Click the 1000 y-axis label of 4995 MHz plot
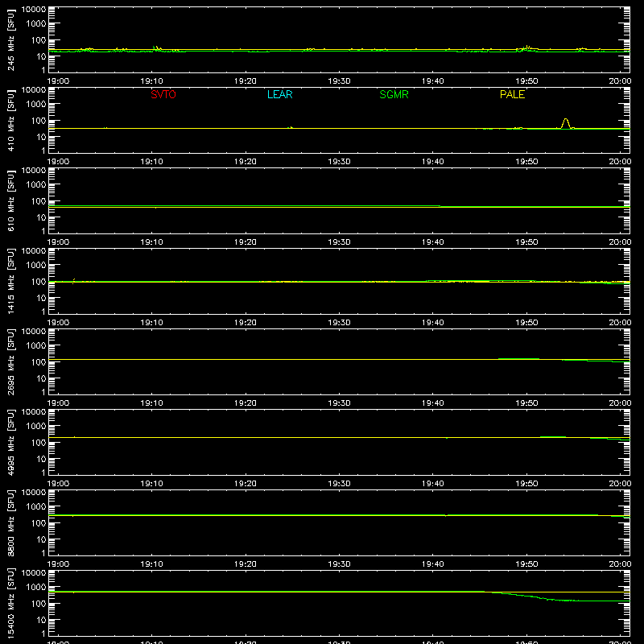Image resolution: width=644 pixels, height=644 pixels. pyautogui.click(x=36, y=427)
